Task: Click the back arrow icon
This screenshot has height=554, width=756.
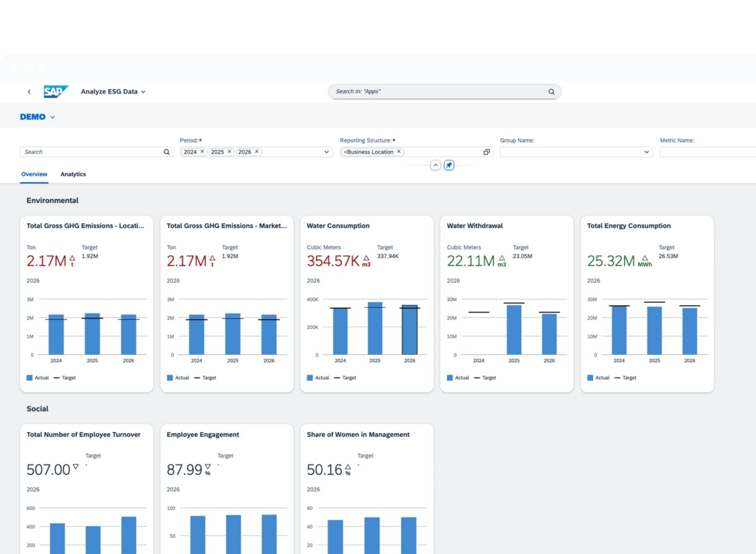Action: coord(29,92)
